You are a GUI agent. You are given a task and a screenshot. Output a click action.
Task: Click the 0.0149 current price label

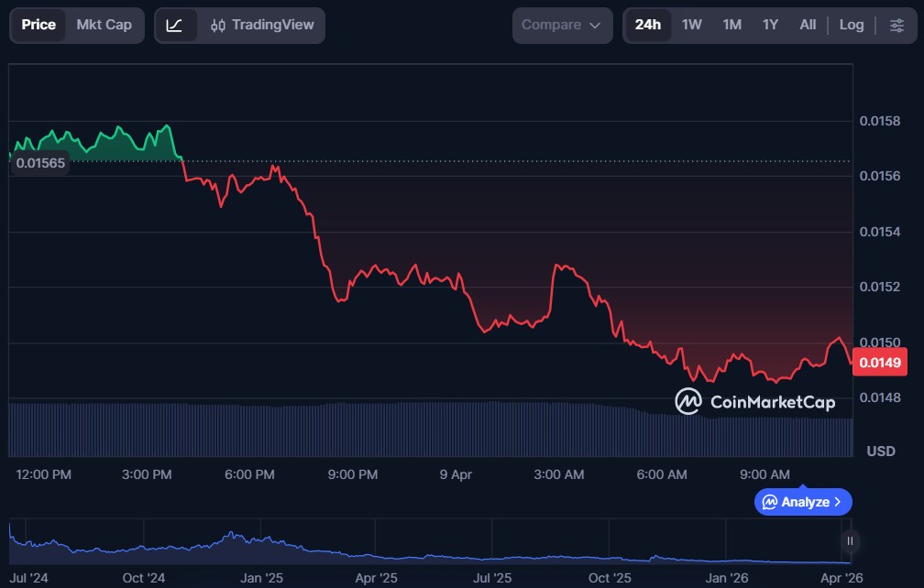(880, 363)
